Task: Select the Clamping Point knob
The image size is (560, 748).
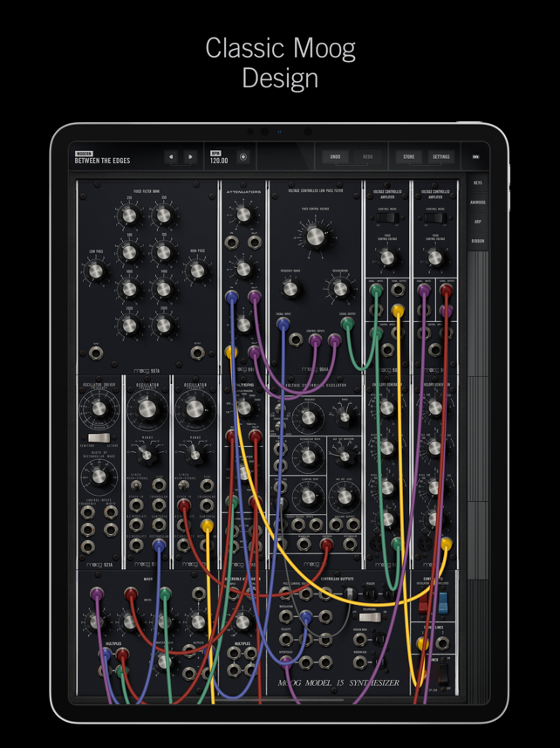Action: [308, 496]
